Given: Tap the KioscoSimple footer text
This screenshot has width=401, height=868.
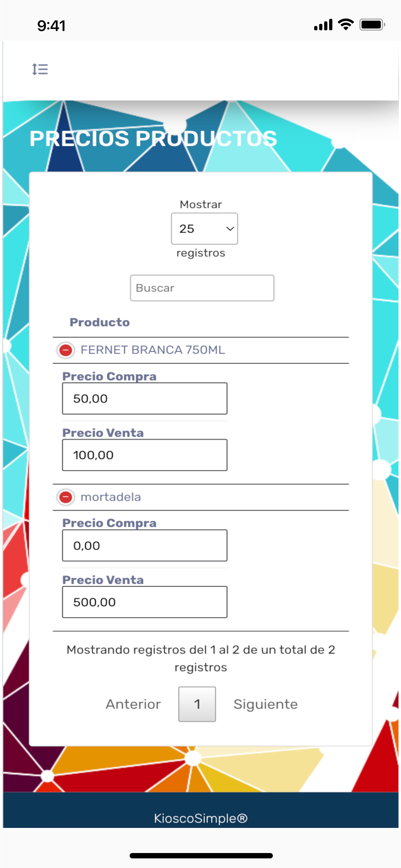Looking at the screenshot, I should click(201, 818).
